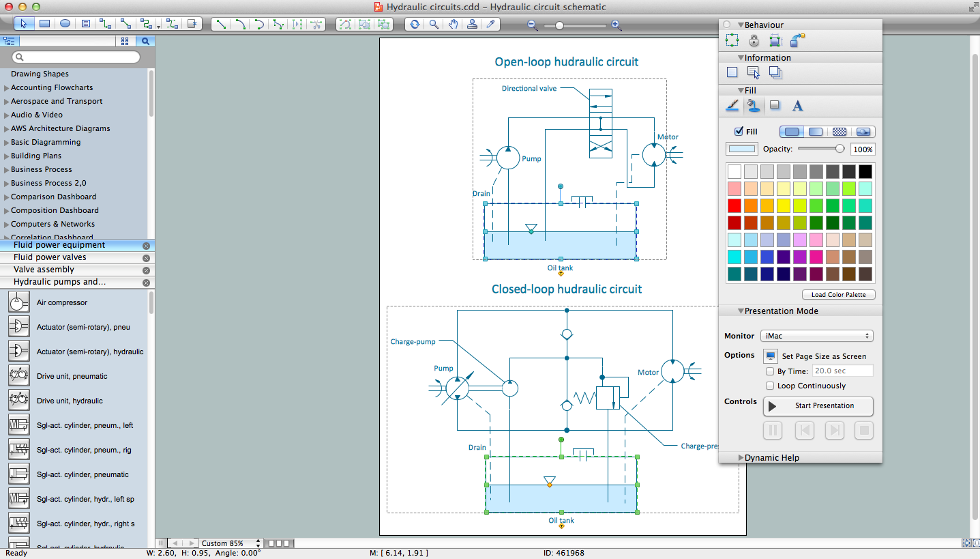Screen dimensions: 980x559
Task: Select the Rectangle drawing tool
Action: pos(45,24)
